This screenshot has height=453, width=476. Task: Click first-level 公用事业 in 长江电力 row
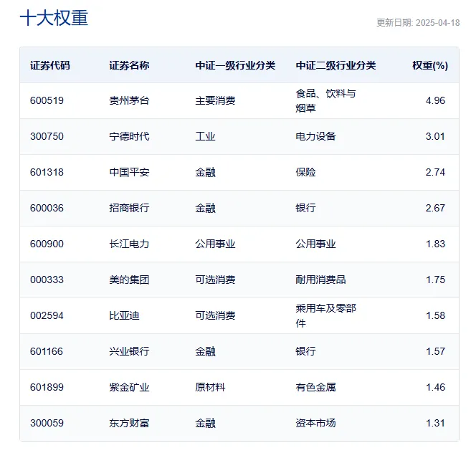coord(215,244)
